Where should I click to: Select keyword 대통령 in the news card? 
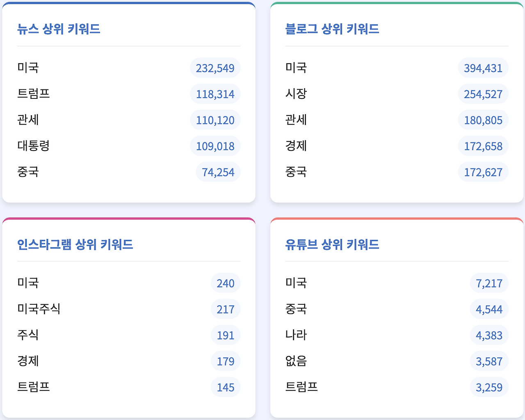click(33, 146)
